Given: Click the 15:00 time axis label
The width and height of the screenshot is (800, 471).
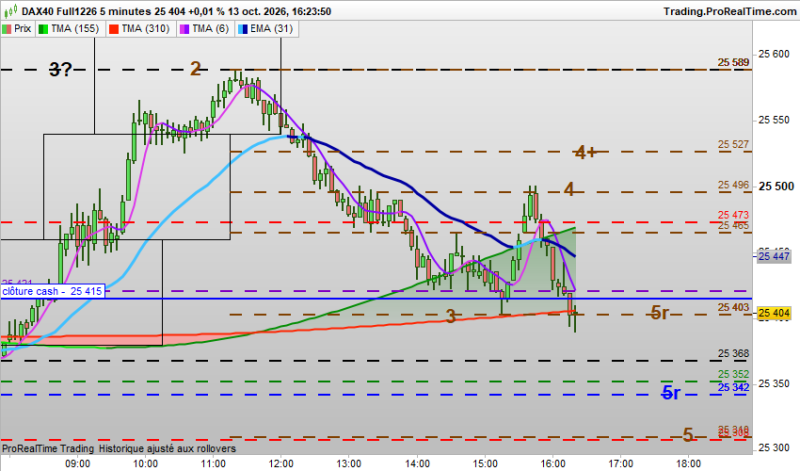Looking at the screenshot, I should tap(485, 464).
